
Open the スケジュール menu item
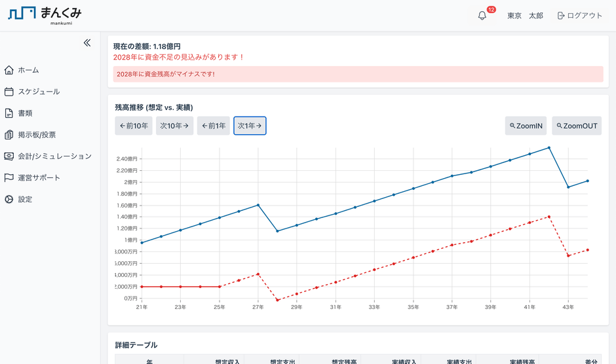click(x=39, y=92)
